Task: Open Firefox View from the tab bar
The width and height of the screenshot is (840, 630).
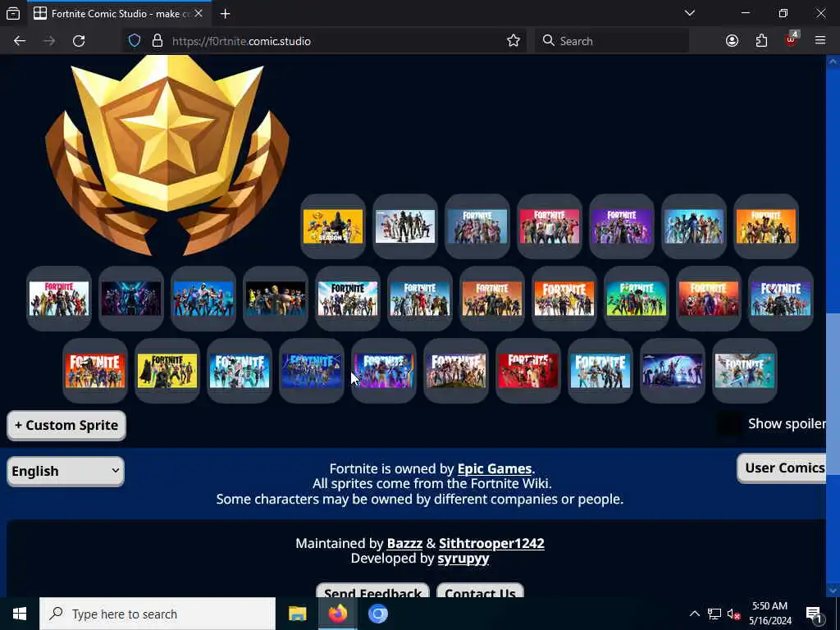Action: click(13, 14)
